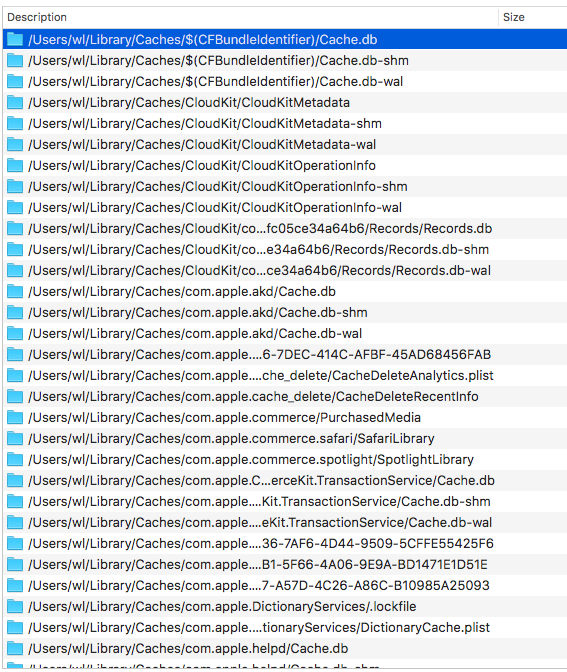Click folder icon beside path ending 5CFFE55425F6
This screenshot has width=567, height=672.
(x=15, y=543)
